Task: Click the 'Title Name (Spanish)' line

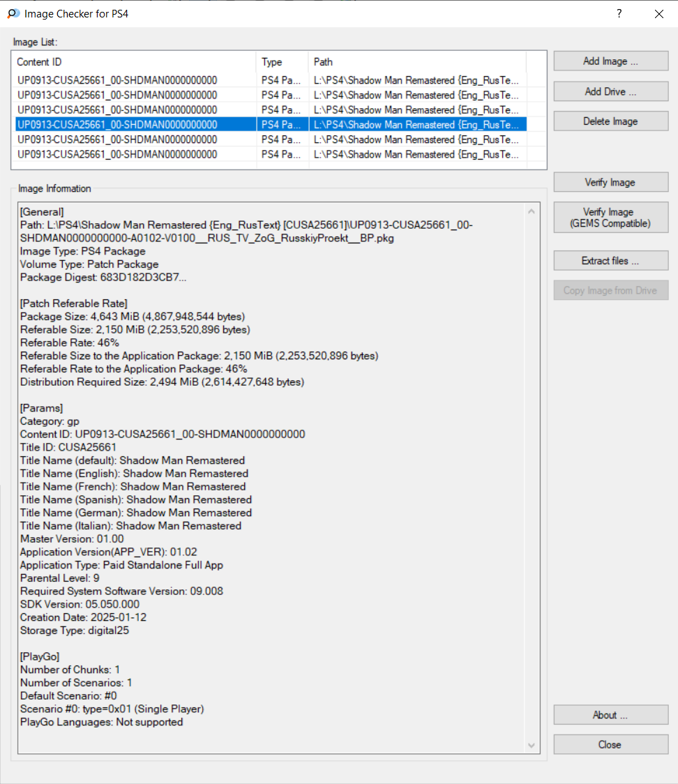Action: click(136, 499)
